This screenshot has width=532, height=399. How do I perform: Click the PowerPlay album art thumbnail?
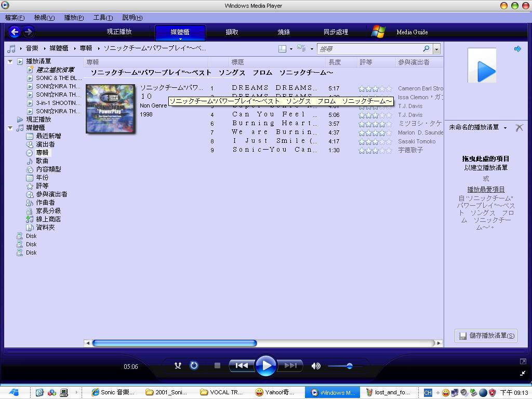[x=110, y=109]
